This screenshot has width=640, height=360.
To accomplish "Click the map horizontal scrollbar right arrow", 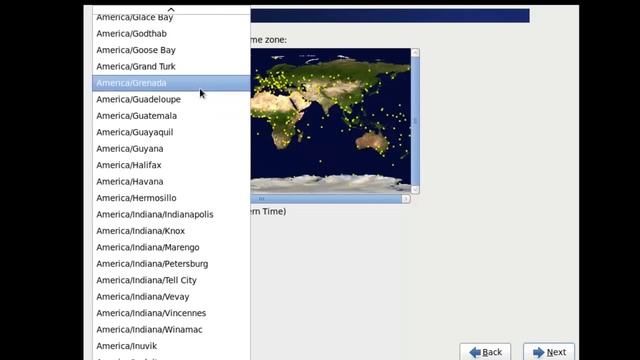I will pos(406,199).
